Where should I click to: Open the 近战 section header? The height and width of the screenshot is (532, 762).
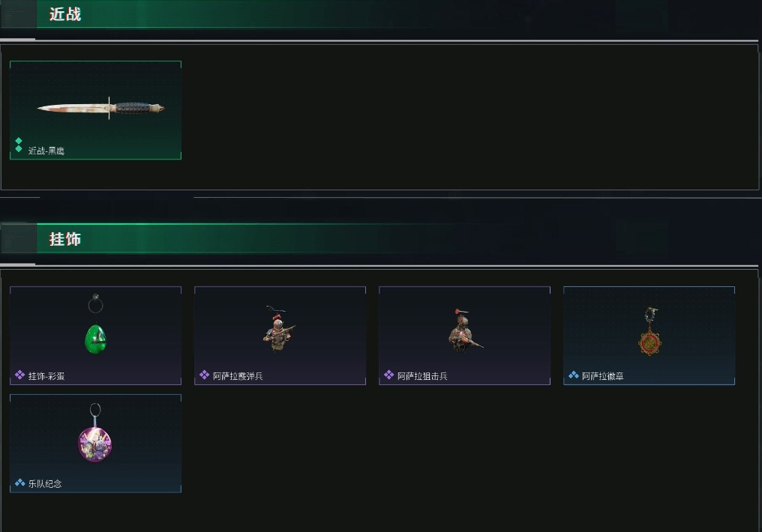tap(65, 14)
